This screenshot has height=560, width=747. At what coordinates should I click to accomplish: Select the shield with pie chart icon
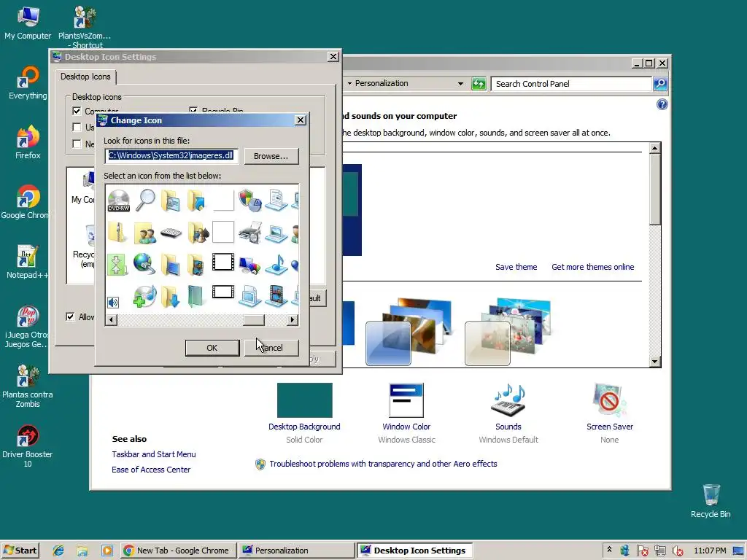[249, 200]
